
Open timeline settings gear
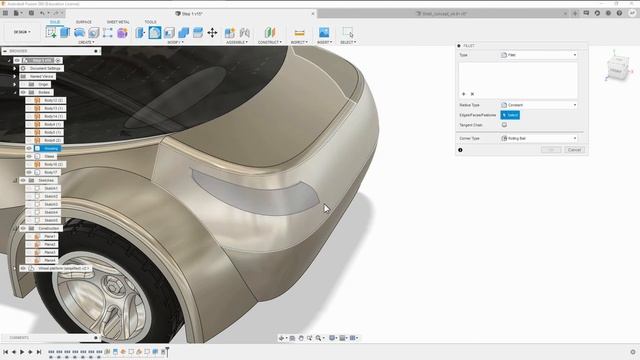tap(633, 351)
